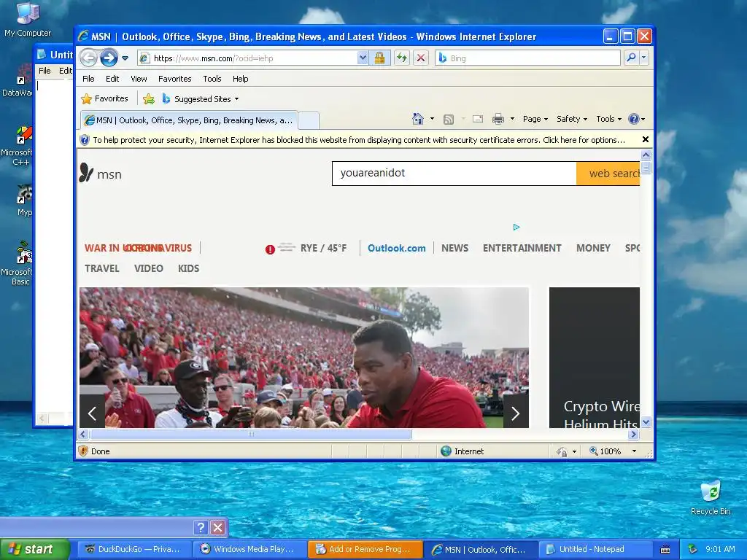Click the Print icon
Viewport: 747px width, 560px height.
[498, 119]
